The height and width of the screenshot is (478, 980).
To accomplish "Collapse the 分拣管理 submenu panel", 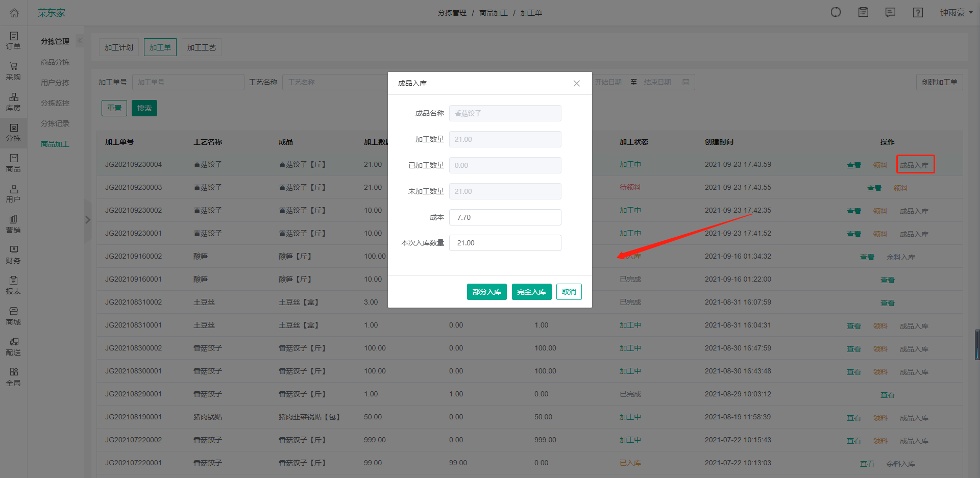I will pyautogui.click(x=79, y=41).
